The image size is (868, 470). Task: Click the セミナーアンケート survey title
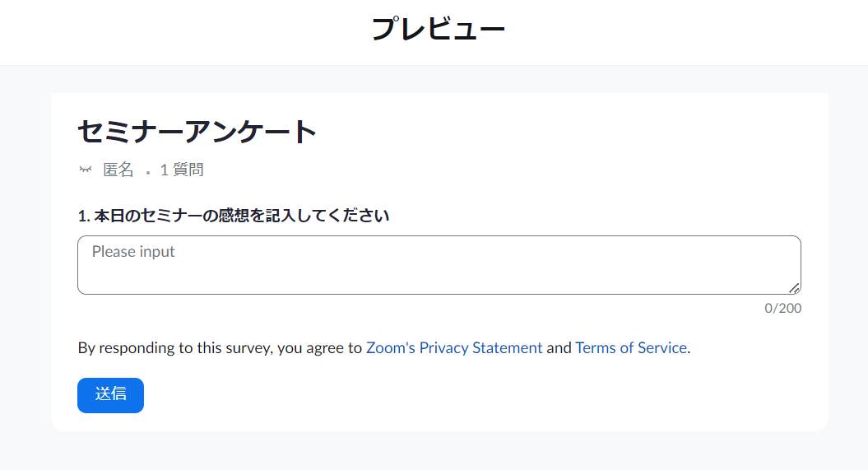(x=197, y=132)
